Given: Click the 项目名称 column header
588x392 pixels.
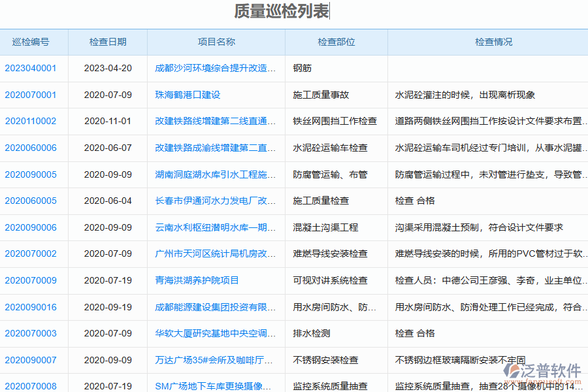Looking at the screenshot, I should click(215, 42).
